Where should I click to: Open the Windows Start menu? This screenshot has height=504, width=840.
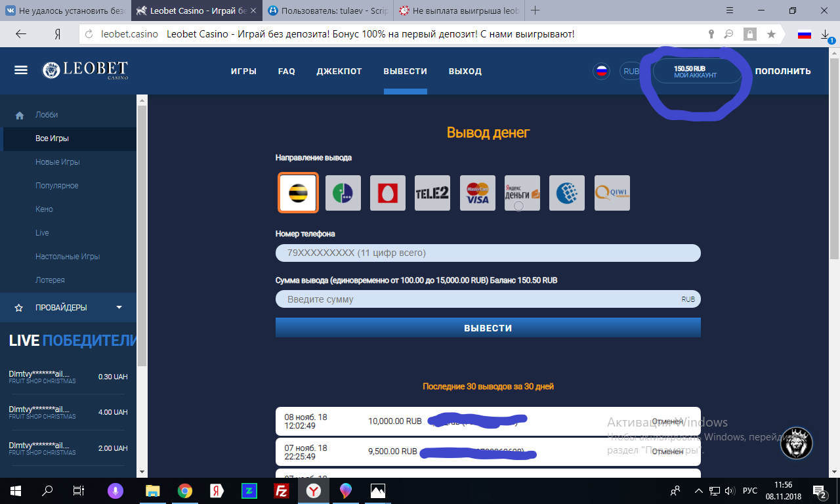15,490
